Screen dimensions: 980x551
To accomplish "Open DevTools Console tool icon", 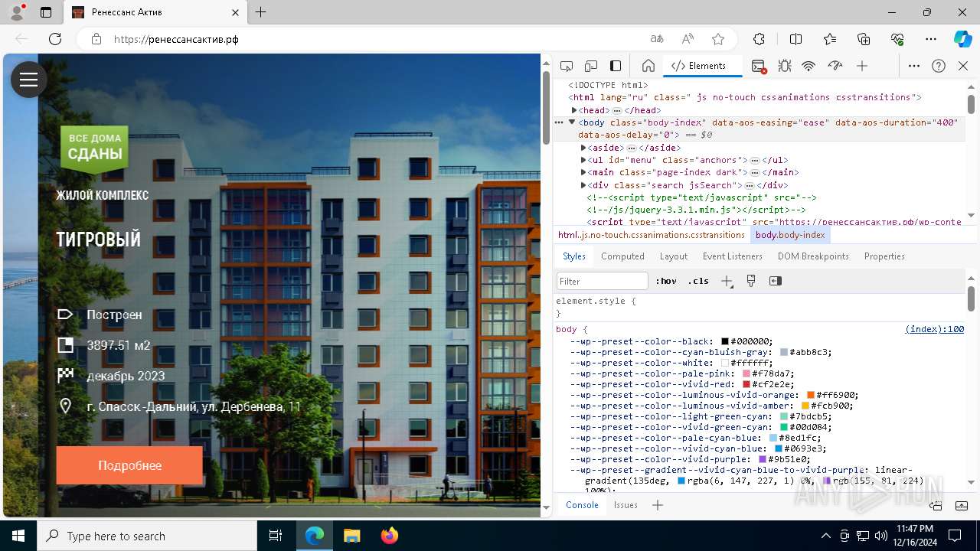I will pyautogui.click(x=759, y=66).
